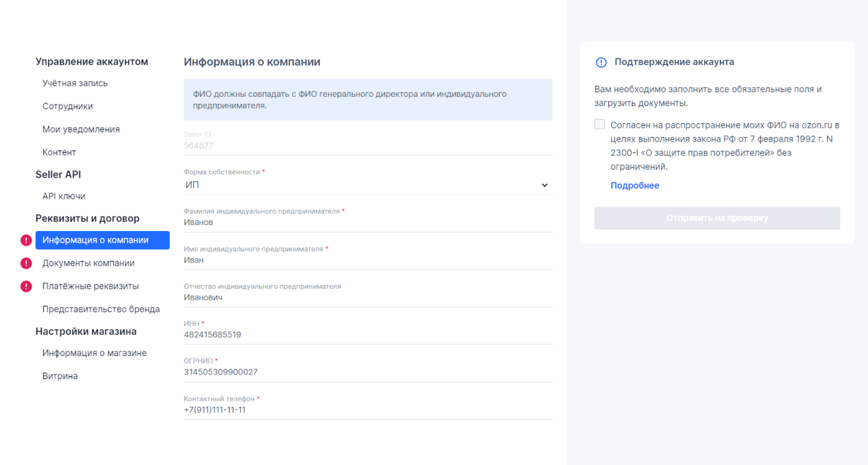Click the info icon near Подтверждение аккаунта

[x=601, y=63]
